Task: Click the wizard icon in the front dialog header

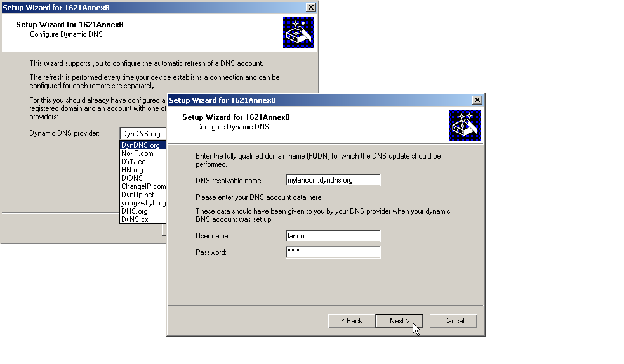Action: click(465, 125)
